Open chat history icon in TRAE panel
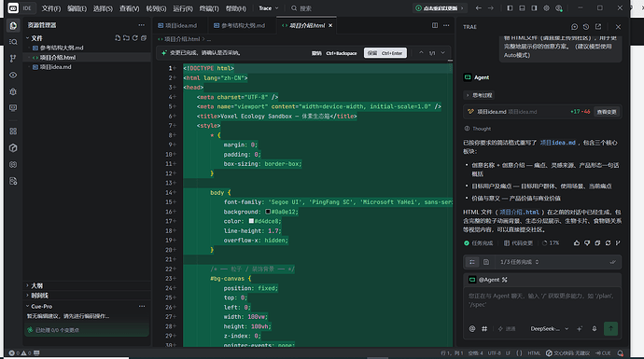This screenshot has width=644, height=359. [x=586, y=27]
